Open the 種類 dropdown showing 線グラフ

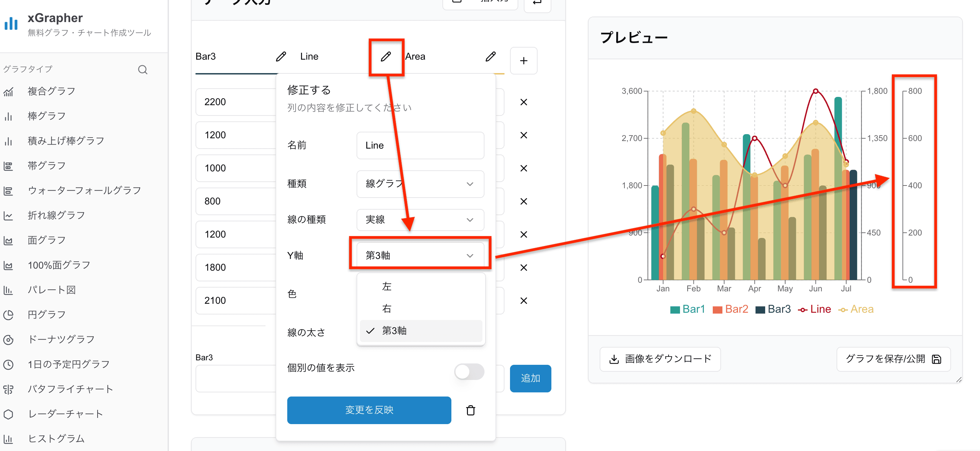tap(420, 184)
